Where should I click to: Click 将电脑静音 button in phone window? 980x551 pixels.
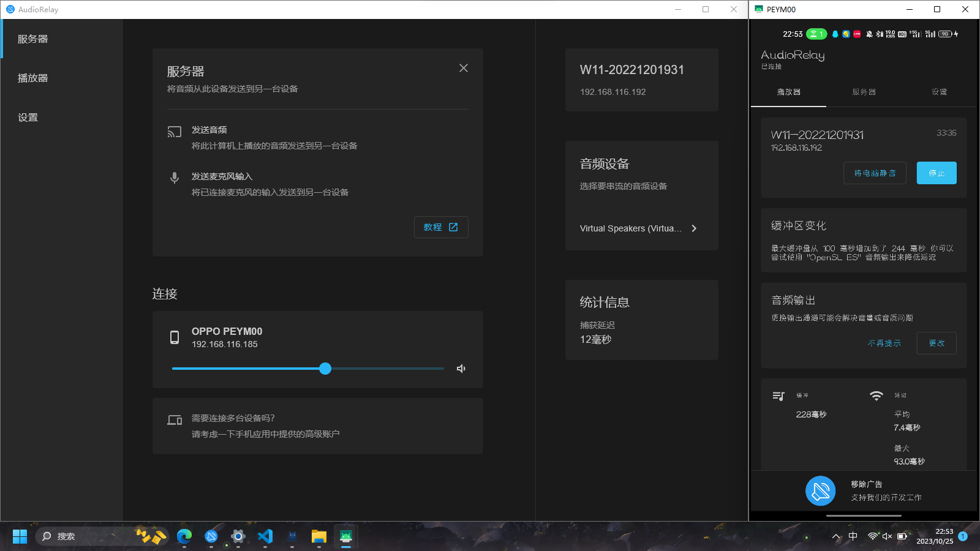pos(875,173)
